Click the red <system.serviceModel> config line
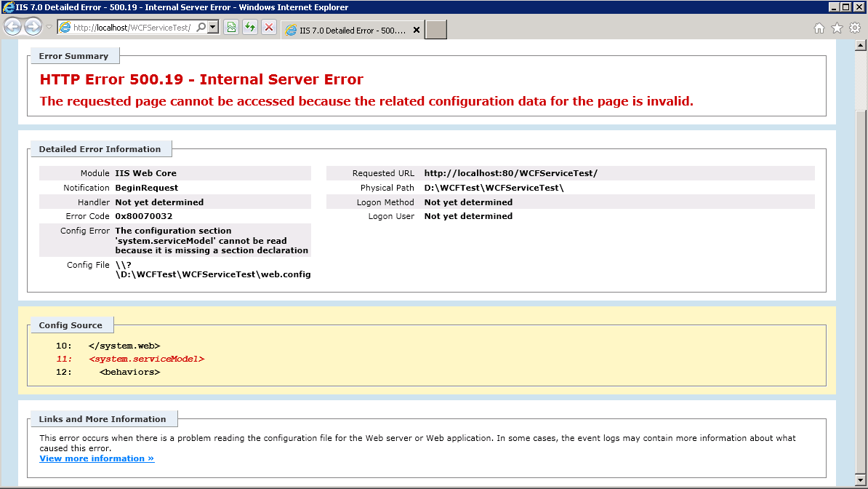 pyautogui.click(x=147, y=359)
